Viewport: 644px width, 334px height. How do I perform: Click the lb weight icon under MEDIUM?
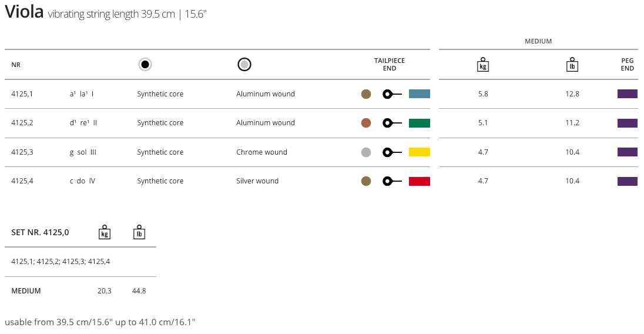coord(572,65)
